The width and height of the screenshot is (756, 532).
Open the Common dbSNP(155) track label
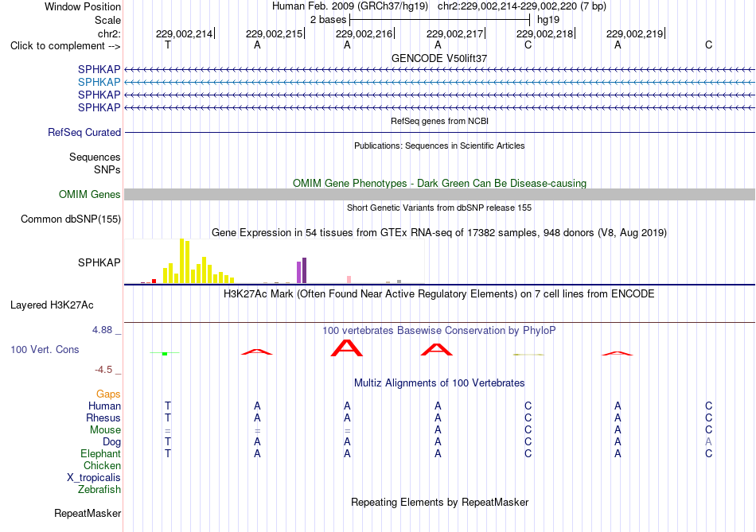(71, 219)
